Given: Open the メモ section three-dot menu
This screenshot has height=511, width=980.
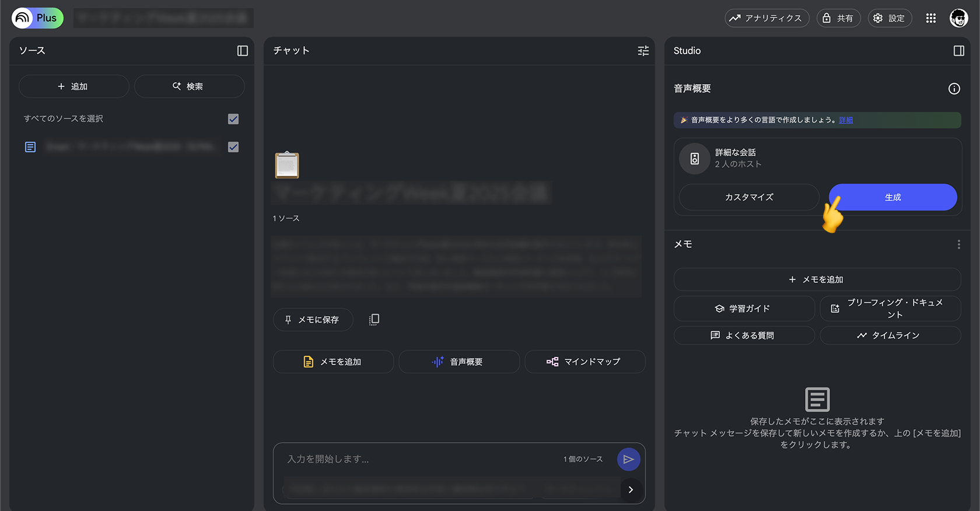Looking at the screenshot, I should click(958, 244).
